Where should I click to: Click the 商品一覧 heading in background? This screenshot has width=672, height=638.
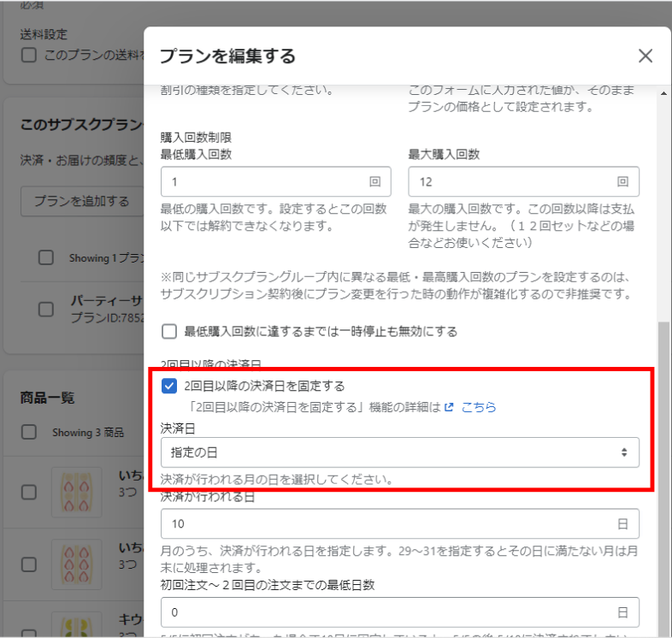click(x=47, y=398)
